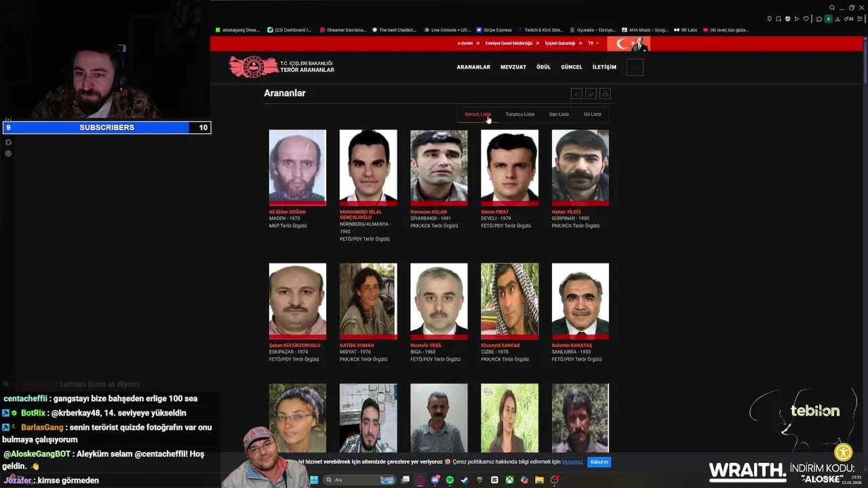Open Mesut FIRAT name link
Image resolution: width=868 pixels, height=488 pixels.
[x=494, y=212]
